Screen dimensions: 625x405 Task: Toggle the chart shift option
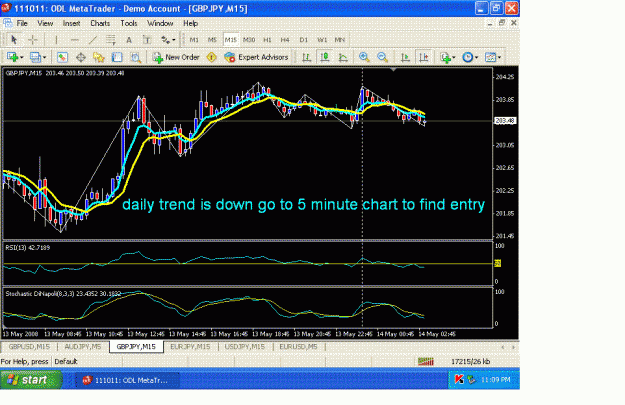(424, 57)
